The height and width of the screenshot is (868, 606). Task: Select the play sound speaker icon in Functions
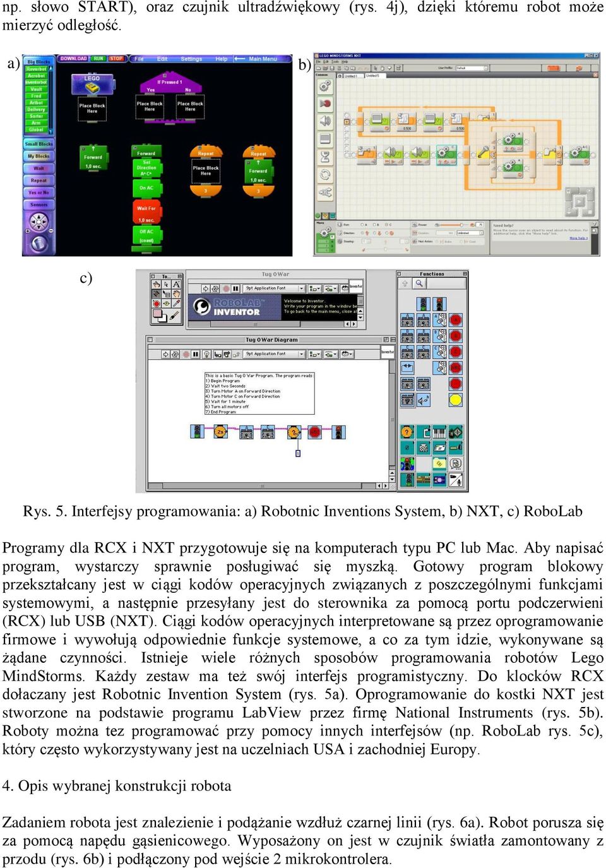point(424,400)
